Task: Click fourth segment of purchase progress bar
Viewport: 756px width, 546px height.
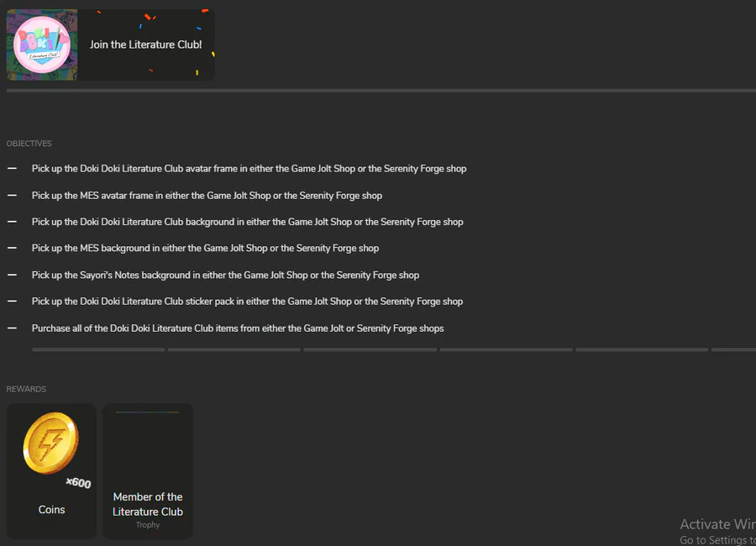Action: (x=507, y=349)
